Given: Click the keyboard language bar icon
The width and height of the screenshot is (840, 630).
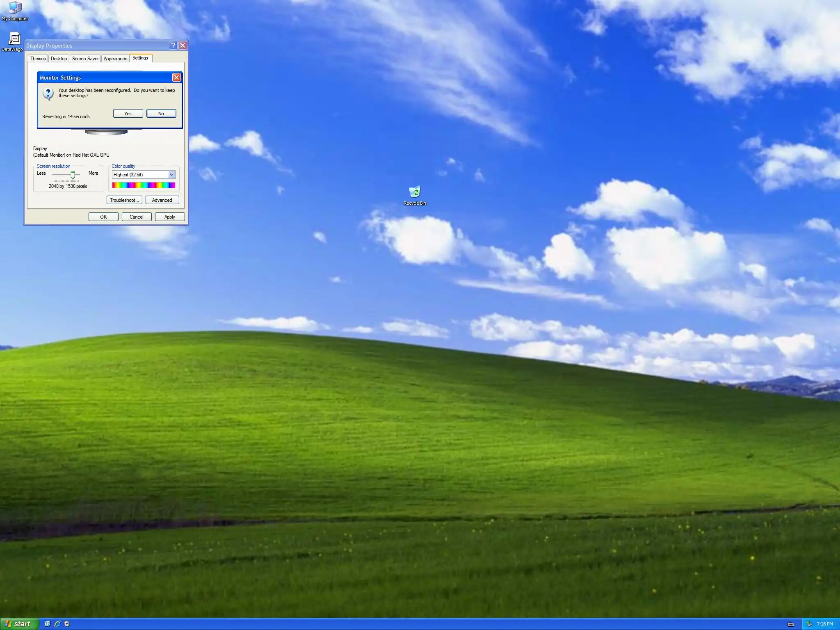Looking at the screenshot, I should 790,624.
